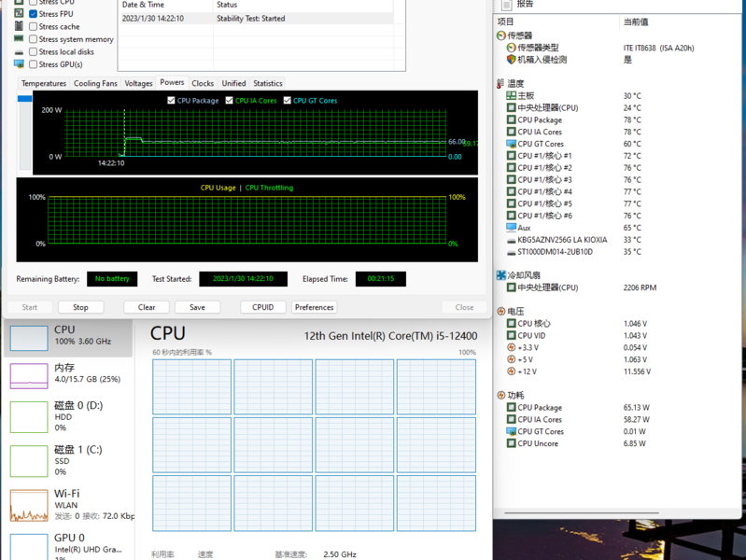The height and width of the screenshot is (560, 746).
Task: Click the blue graph scale slider
Action: point(24,99)
